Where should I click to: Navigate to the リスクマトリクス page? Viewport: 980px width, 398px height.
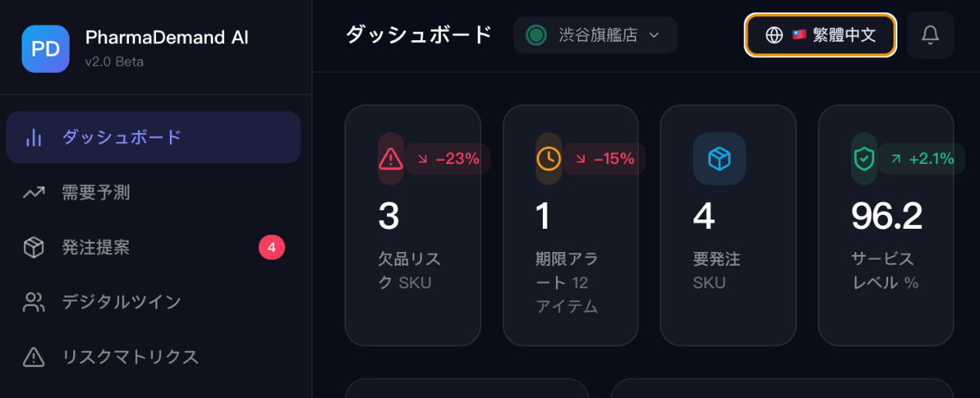point(131,357)
